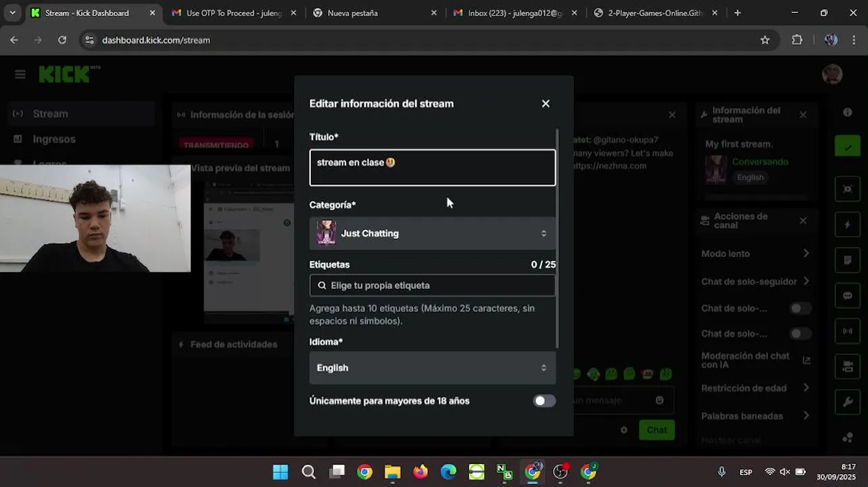This screenshot has height=487, width=868.
Task: Toggle Únicamente para mayores de 18 años
Action: pos(544,401)
